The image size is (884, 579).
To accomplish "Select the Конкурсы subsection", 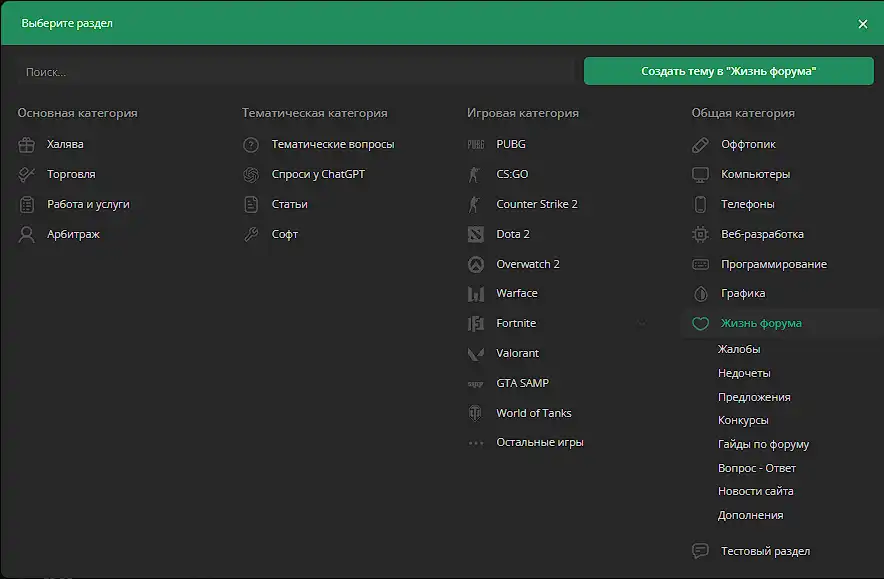I will tap(743, 421).
